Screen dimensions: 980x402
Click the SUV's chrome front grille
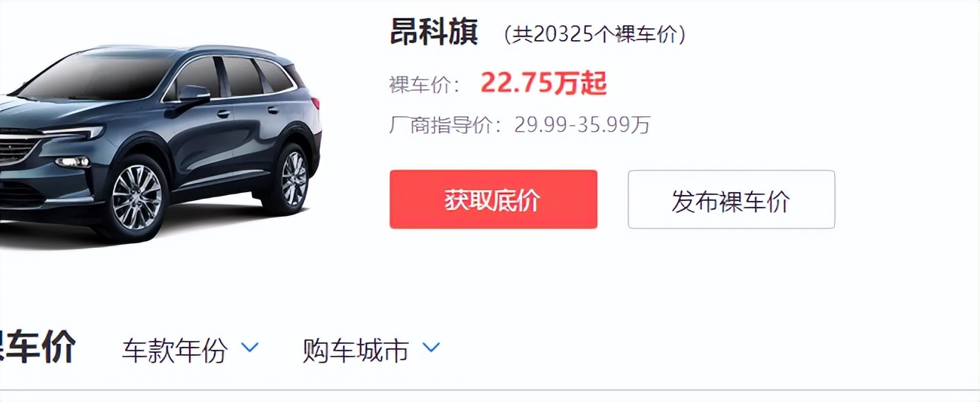pyautogui.click(x=16, y=146)
